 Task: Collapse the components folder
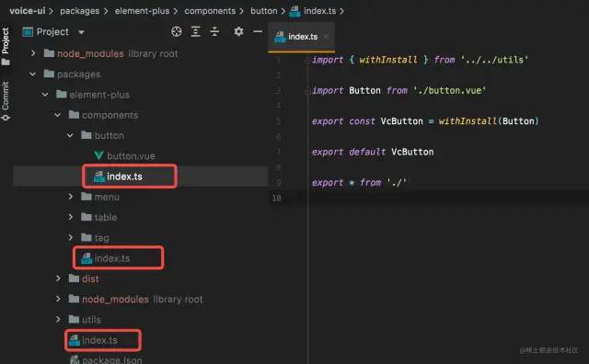tap(58, 115)
